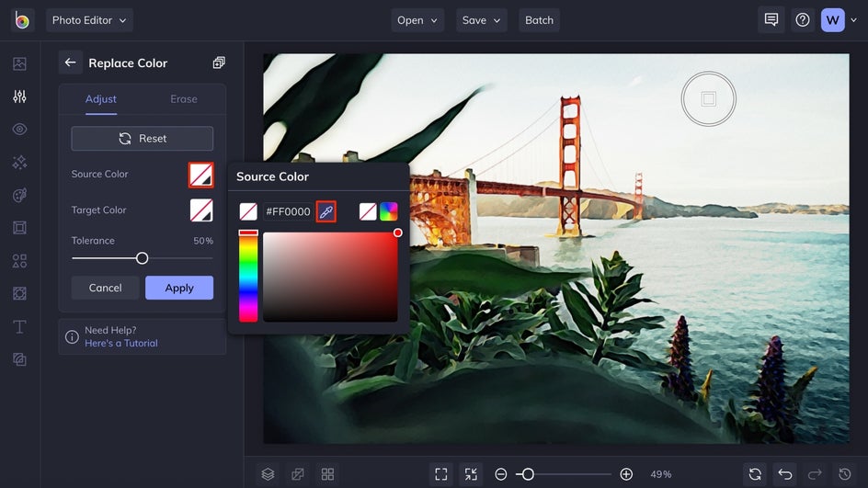Viewport: 868px width, 488px height.
Task: Select the Text tool sidebar icon
Action: (20, 326)
